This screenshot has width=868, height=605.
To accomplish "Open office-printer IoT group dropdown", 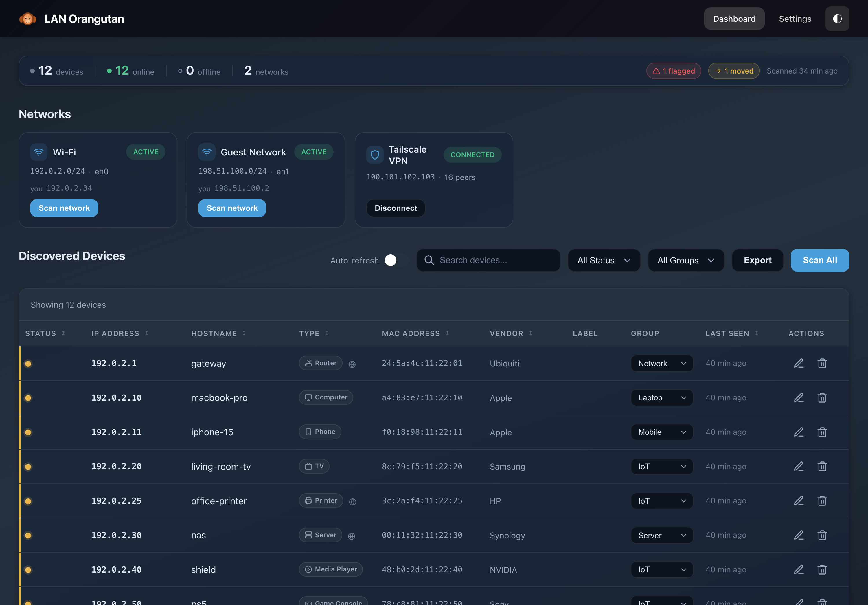I will coord(662,501).
